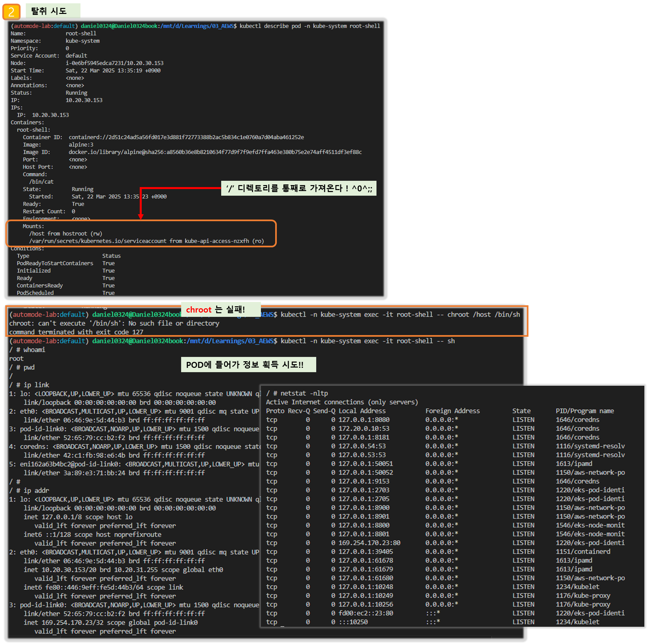Click the 'netstat -nltp' command line
648x644 pixels.
pyautogui.click(x=297, y=393)
